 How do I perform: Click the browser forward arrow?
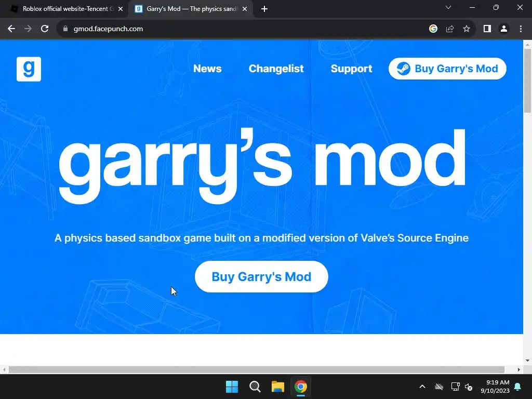click(x=28, y=29)
